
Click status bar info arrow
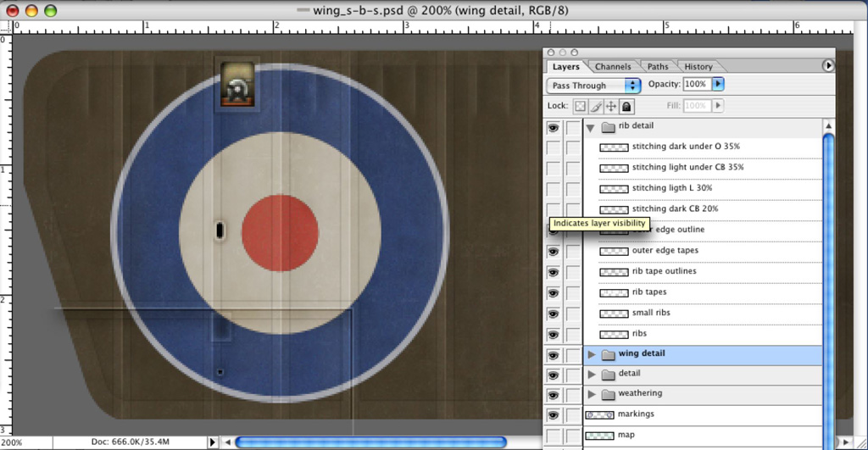tap(212, 442)
